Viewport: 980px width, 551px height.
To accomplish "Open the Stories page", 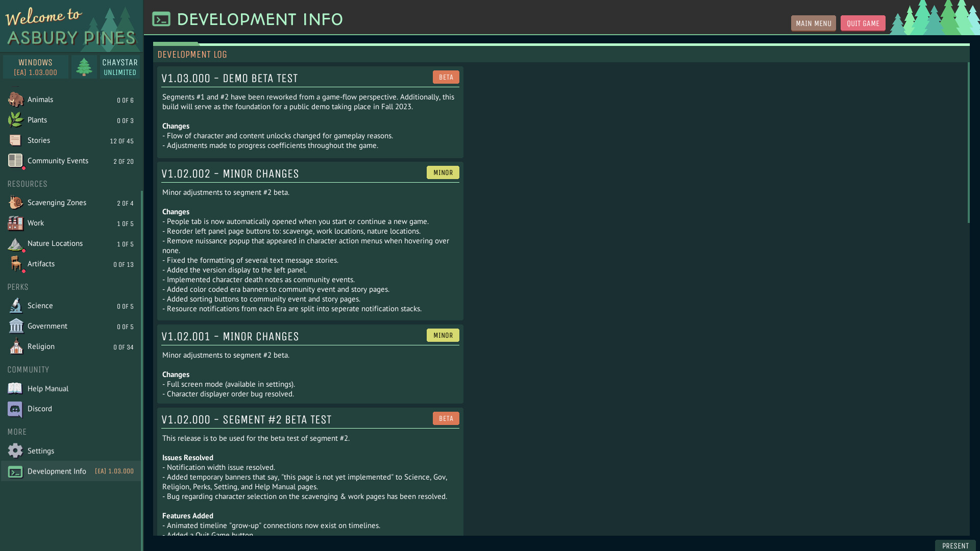I will point(39,140).
